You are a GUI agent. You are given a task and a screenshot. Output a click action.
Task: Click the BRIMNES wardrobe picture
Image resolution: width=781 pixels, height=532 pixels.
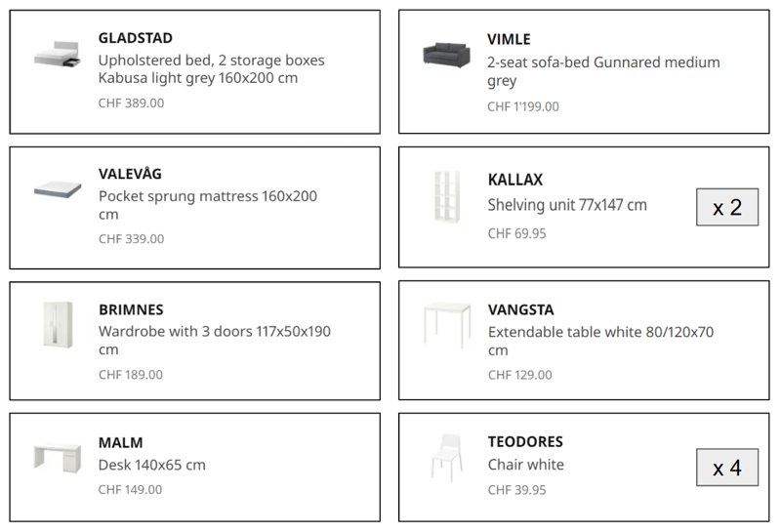pos(58,325)
